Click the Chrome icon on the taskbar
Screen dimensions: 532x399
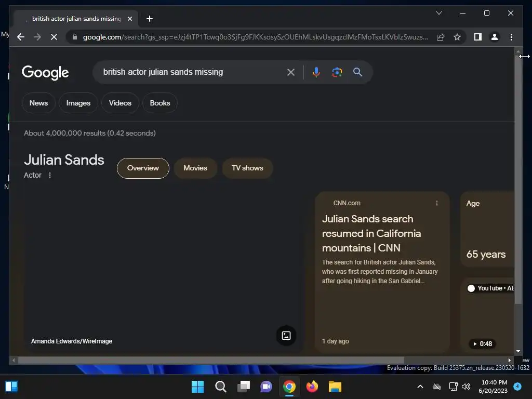tap(289, 387)
